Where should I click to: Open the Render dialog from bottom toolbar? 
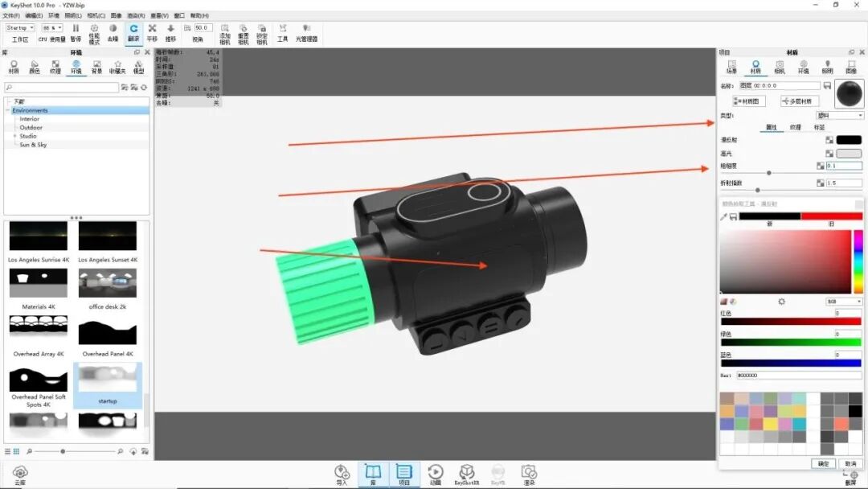pos(529,472)
